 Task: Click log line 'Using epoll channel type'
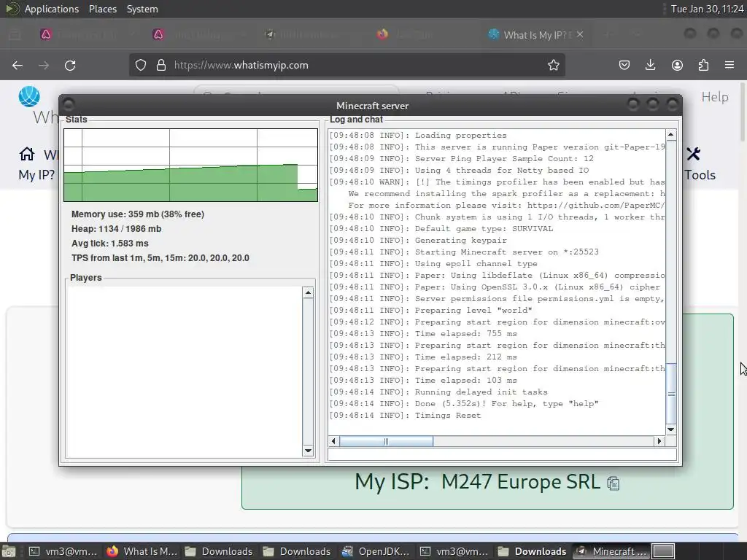pos(433,264)
